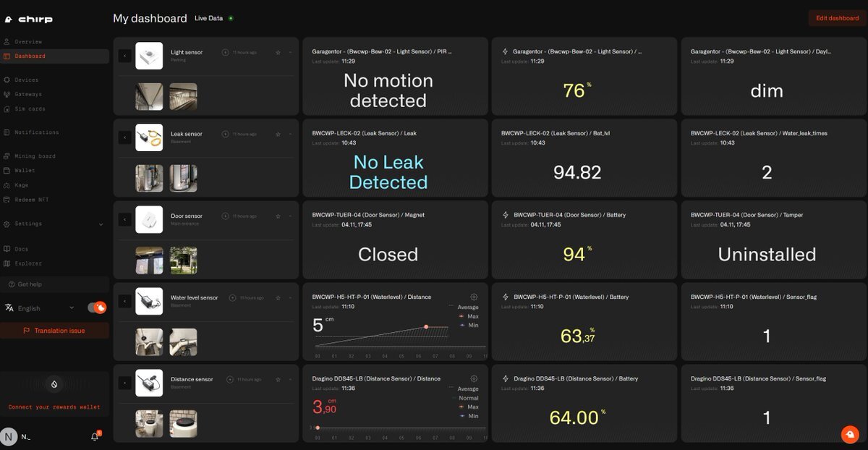Open first Door sensor installation photo

click(149, 260)
